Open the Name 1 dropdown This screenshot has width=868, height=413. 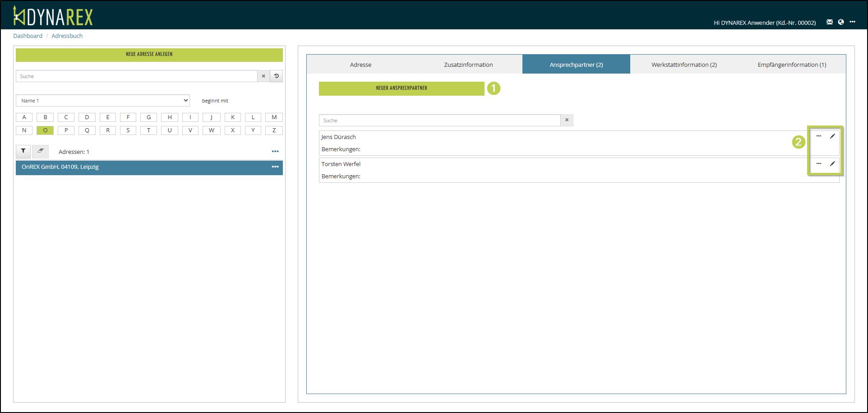click(103, 101)
